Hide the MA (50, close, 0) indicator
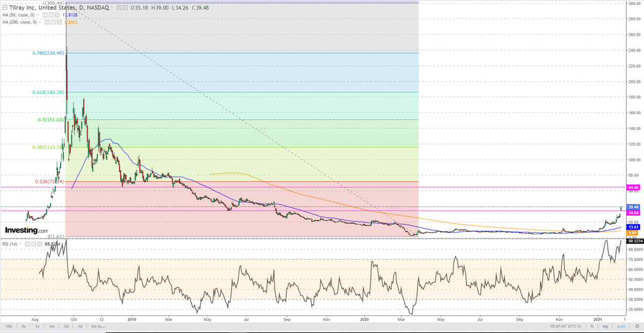 coord(45,15)
